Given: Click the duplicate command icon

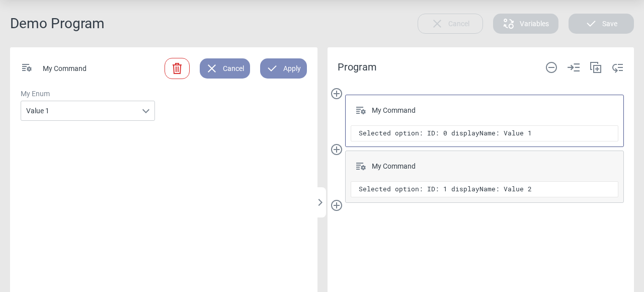Looking at the screenshot, I should (x=596, y=67).
